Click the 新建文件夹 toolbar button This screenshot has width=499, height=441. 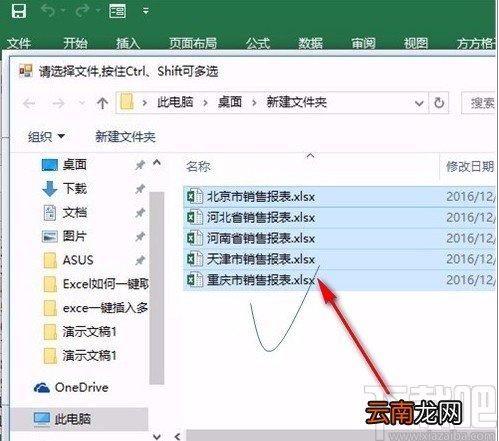pyautogui.click(x=125, y=137)
